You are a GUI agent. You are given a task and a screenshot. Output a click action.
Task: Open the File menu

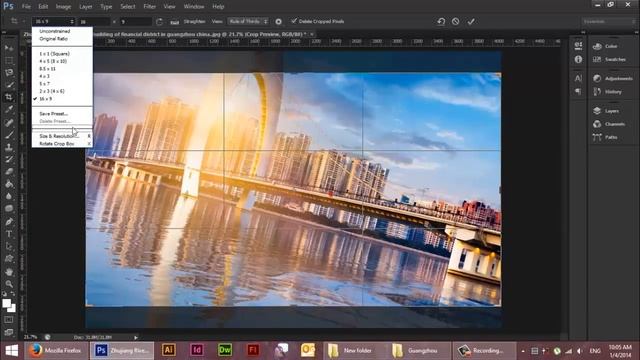tap(26, 7)
